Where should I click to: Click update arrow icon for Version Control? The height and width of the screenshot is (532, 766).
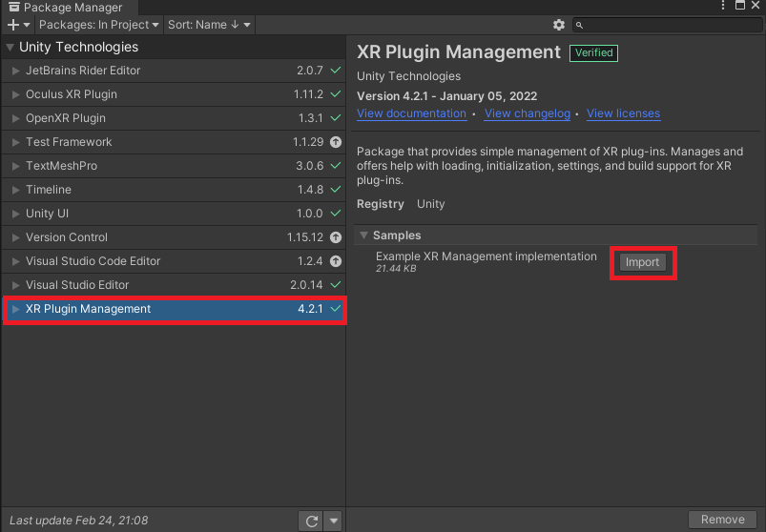click(x=336, y=237)
